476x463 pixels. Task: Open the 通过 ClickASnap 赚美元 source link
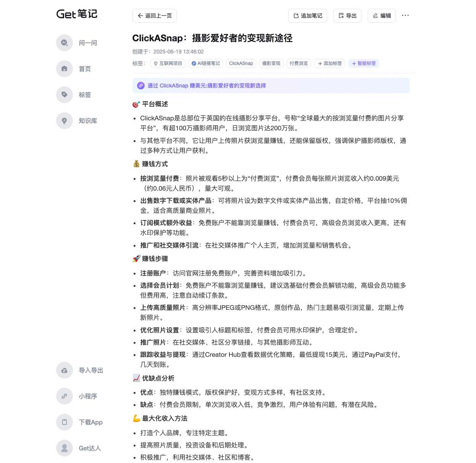point(207,86)
